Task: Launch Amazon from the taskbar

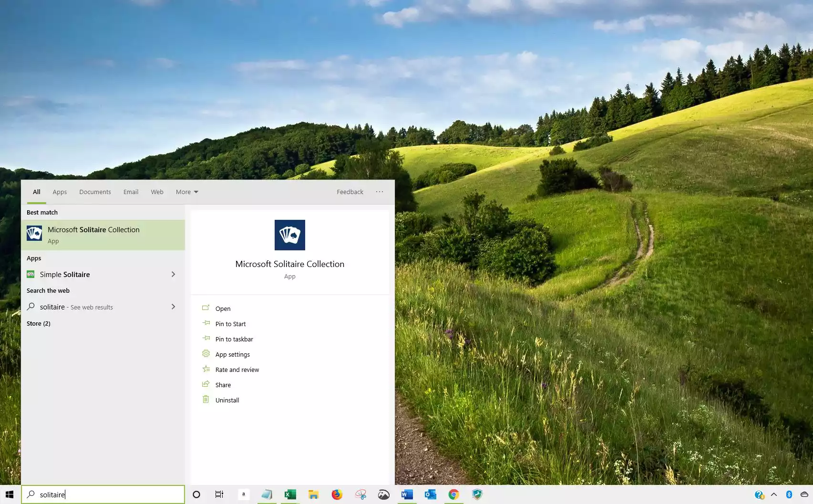Action: click(244, 494)
